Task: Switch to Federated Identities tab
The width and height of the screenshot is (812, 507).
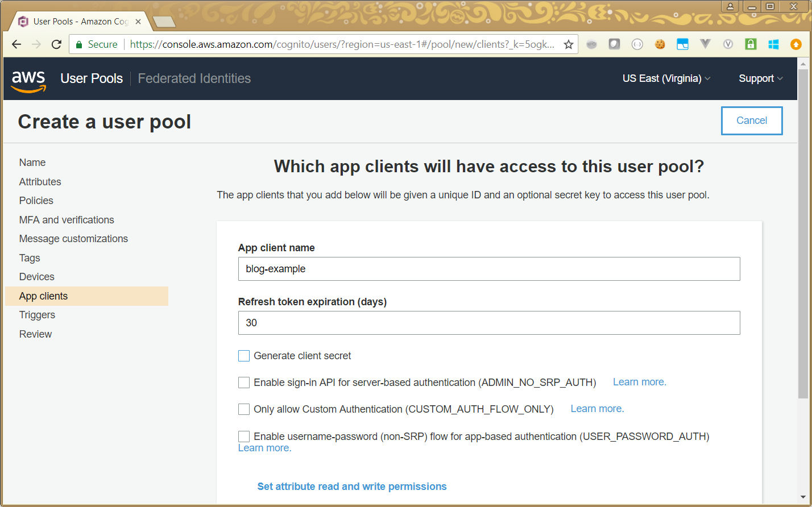Action: coord(194,78)
